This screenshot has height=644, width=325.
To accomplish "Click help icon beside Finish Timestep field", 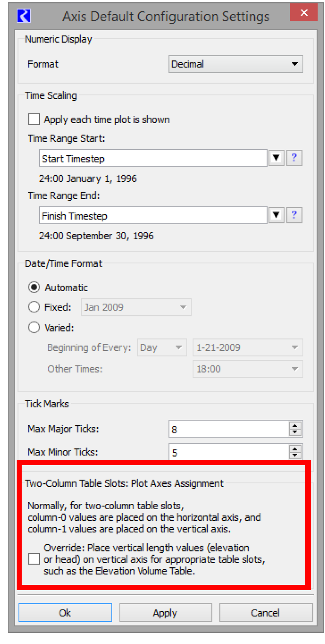I will pyautogui.click(x=294, y=215).
